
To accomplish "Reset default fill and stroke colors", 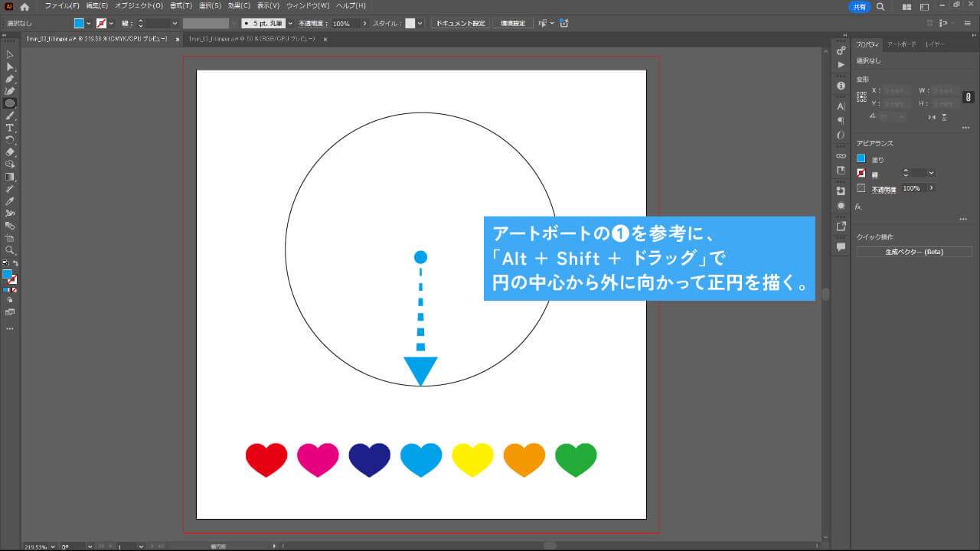I will coord(5,263).
